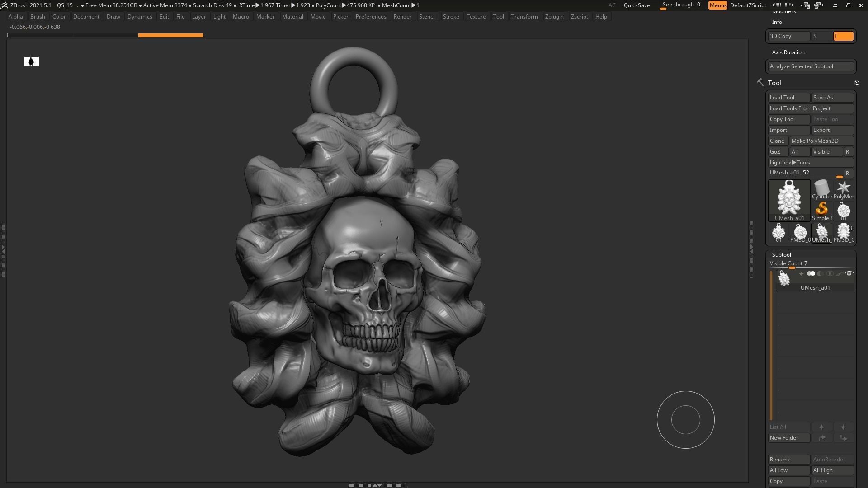Click Load Tool button
Image resolution: width=868 pixels, height=488 pixels.
pyautogui.click(x=789, y=98)
